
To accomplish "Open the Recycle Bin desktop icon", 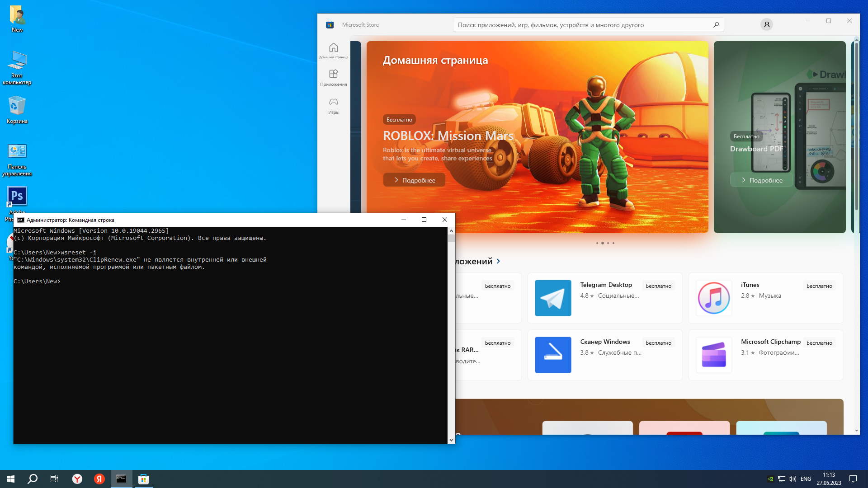I will 17,109.
